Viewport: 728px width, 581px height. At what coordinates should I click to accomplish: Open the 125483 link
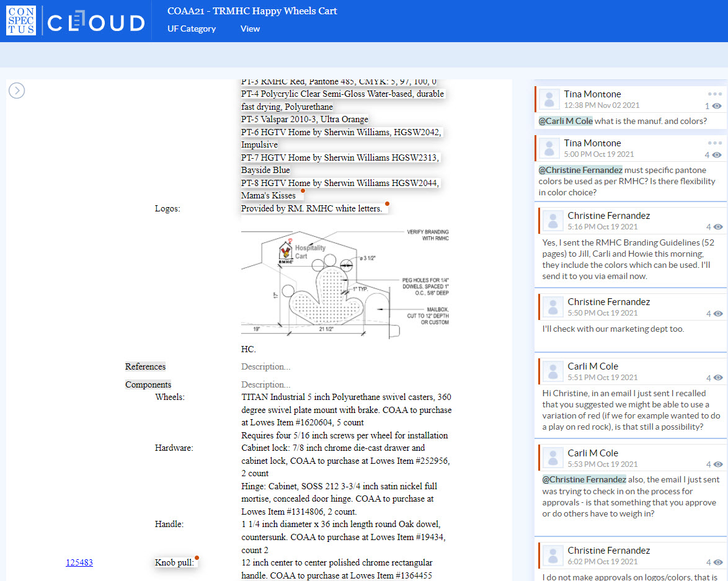point(79,562)
